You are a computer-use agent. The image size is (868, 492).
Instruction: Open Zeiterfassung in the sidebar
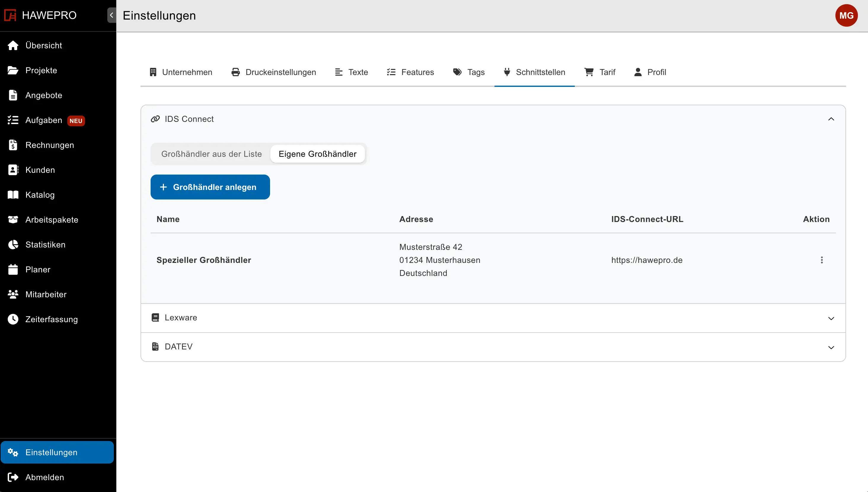(57, 319)
